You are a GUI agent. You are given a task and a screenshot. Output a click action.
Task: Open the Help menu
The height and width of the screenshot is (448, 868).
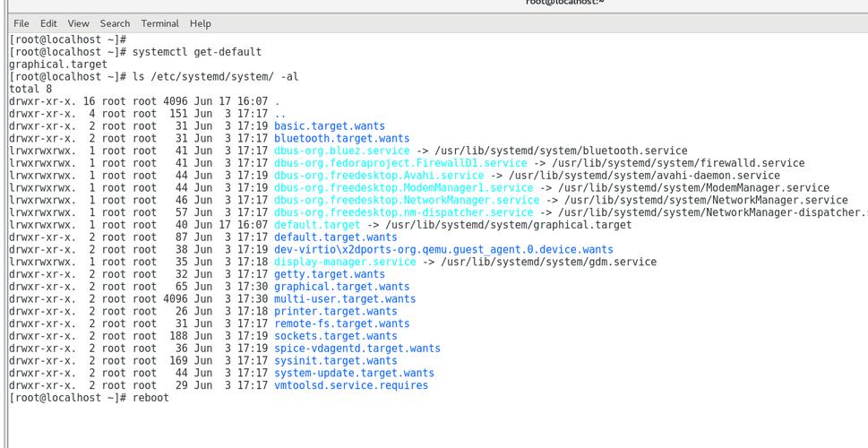[200, 24]
